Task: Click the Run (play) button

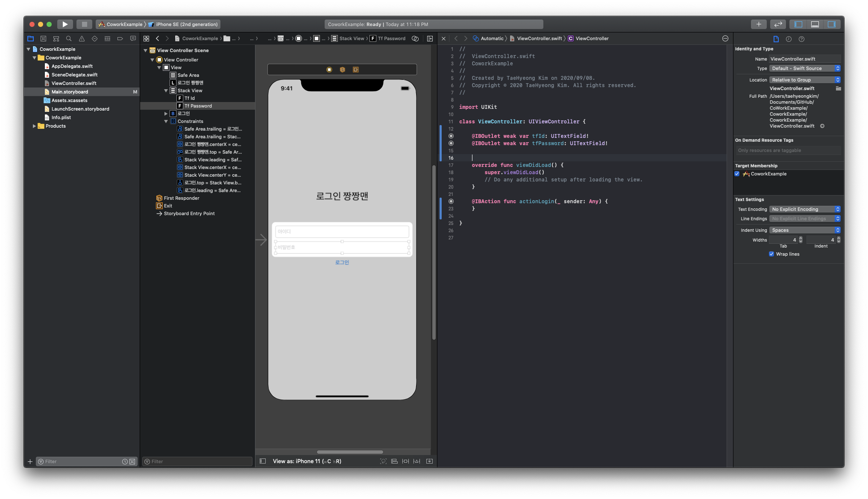Action: pos(65,24)
